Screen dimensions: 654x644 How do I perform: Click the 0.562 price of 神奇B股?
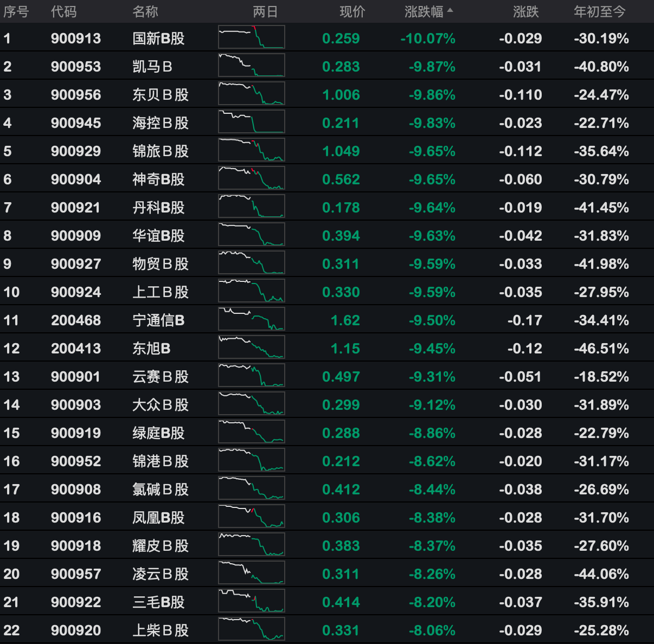[x=341, y=179]
